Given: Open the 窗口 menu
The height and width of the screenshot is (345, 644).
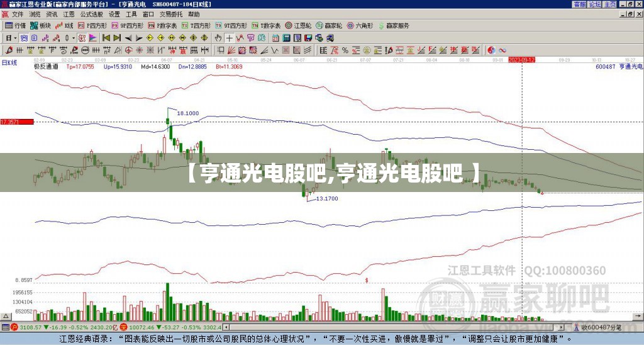Looking at the screenshot, I should pos(148,14).
